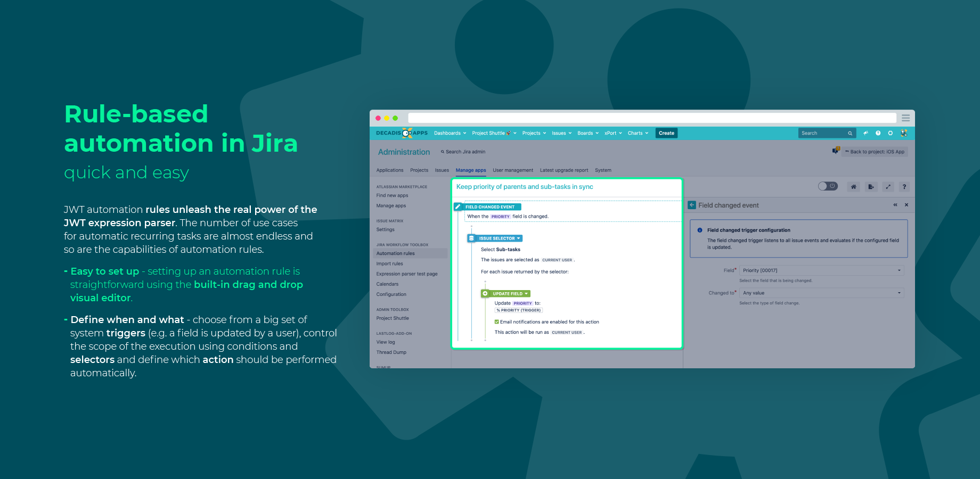Viewport: 980px width, 479px height.
Task: Click the fullscreen expand icon
Action: pos(888,187)
